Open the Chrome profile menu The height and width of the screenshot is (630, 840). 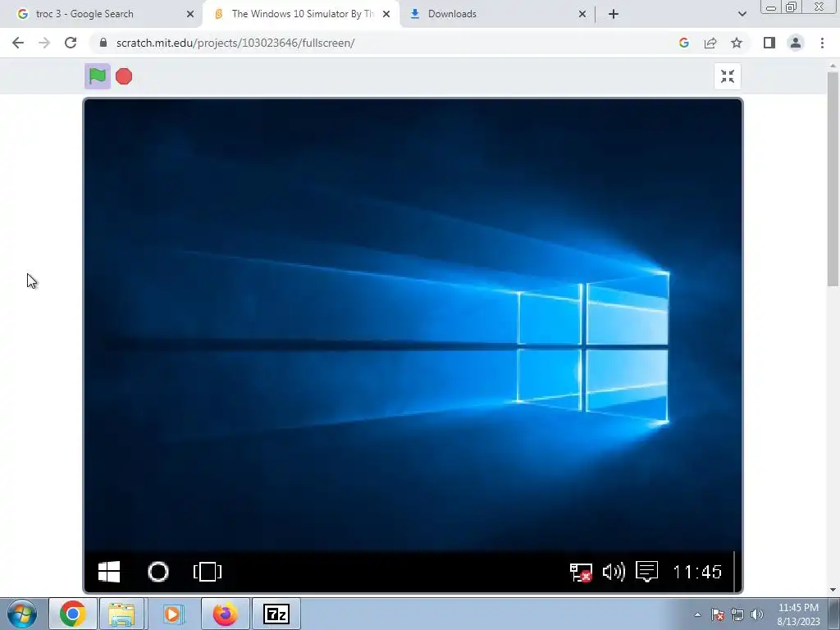(796, 43)
